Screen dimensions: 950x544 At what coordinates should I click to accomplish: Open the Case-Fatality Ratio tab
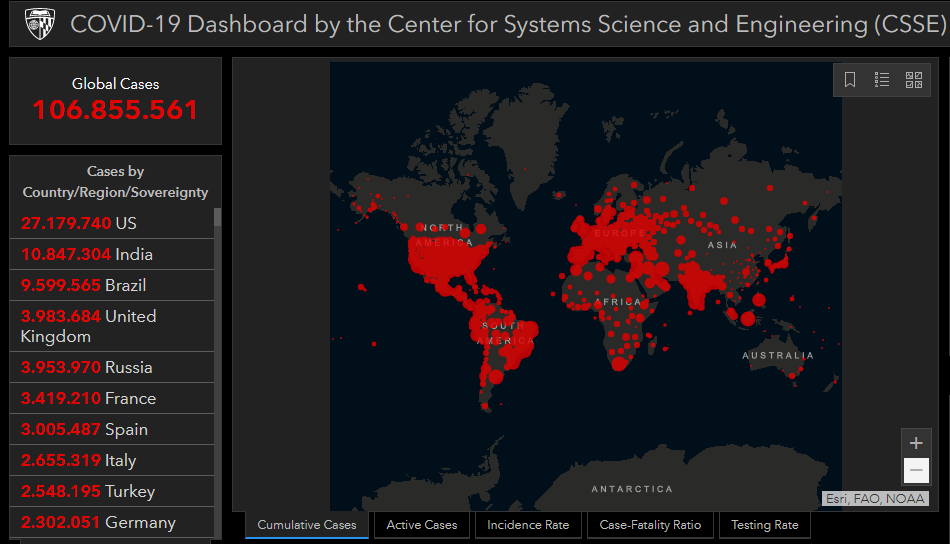click(x=650, y=525)
